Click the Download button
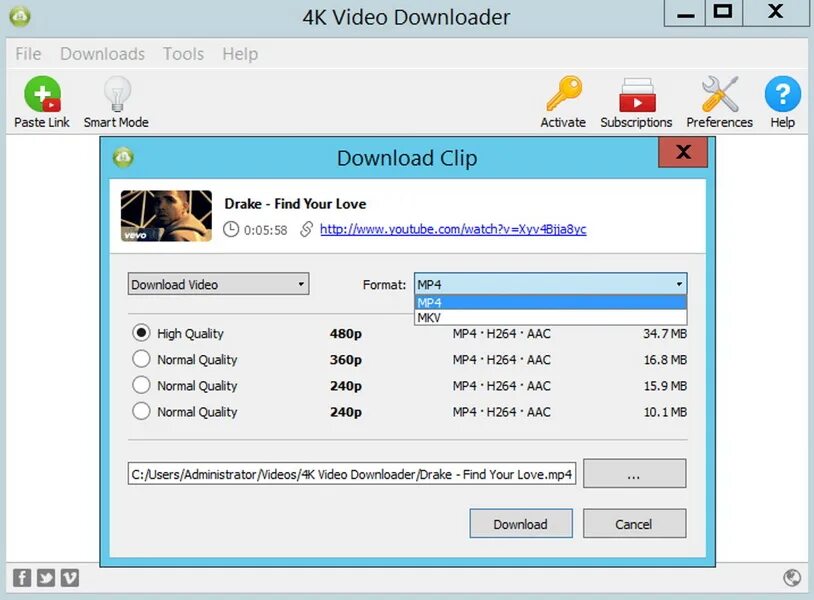The height and width of the screenshot is (600, 814). pos(521,524)
